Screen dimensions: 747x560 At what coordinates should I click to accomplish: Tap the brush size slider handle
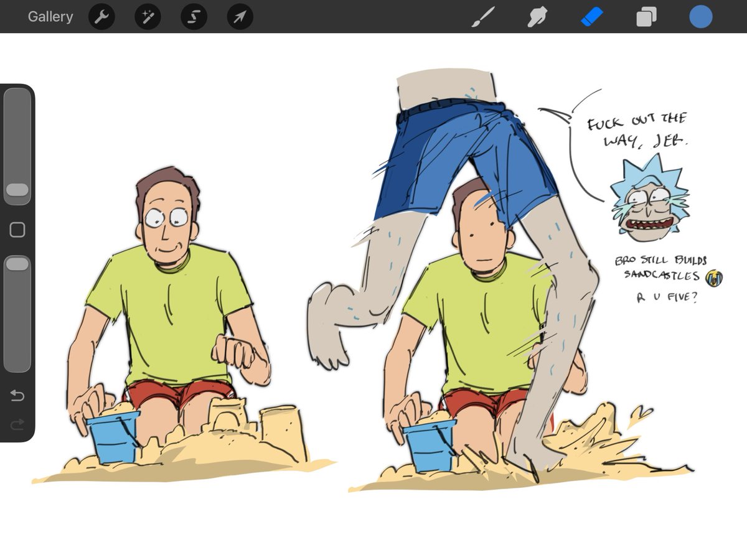[x=17, y=190]
